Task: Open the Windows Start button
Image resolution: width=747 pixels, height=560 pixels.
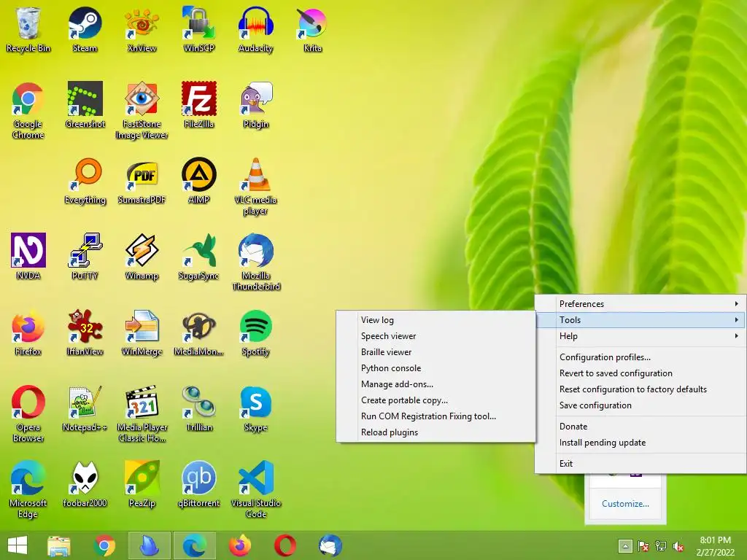Action: click(x=18, y=545)
